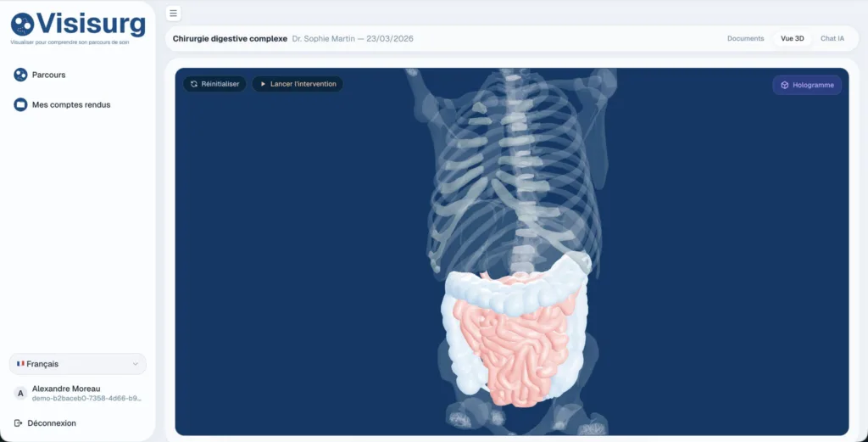Open the Français language dropdown

click(x=78, y=364)
